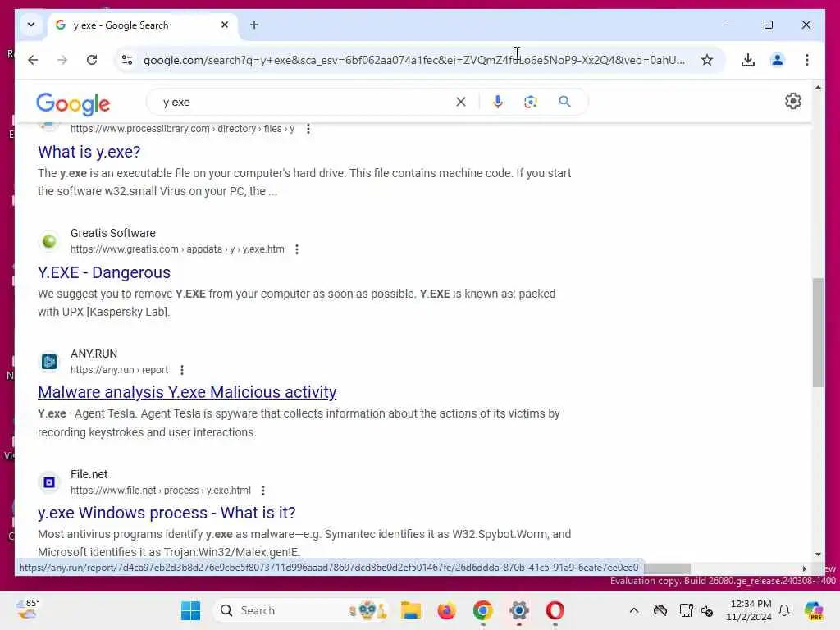Image resolution: width=840 pixels, height=630 pixels.
Task: Open Copilot preview icon in tray
Action: tap(814, 610)
